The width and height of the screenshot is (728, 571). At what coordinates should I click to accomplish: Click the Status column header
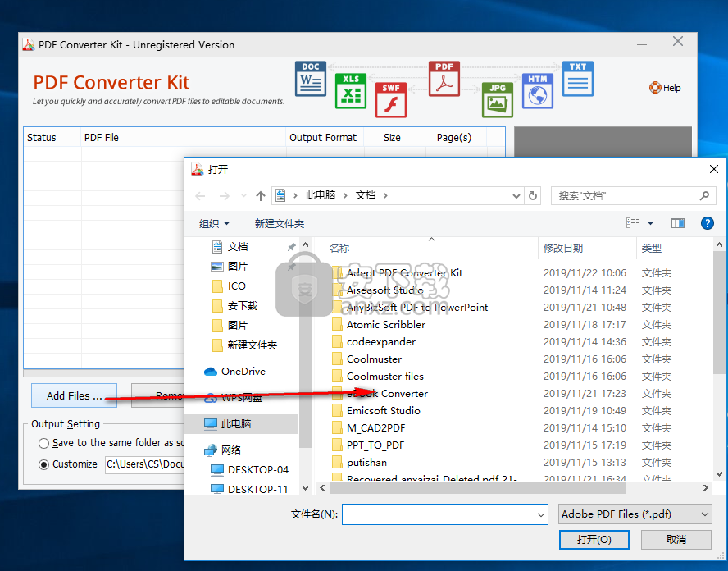(x=52, y=138)
